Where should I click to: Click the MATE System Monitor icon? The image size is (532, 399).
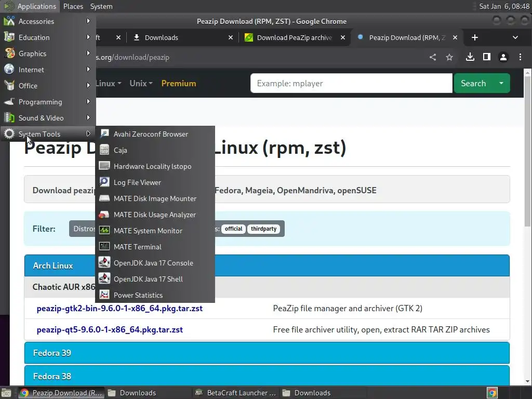pyautogui.click(x=104, y=230)
